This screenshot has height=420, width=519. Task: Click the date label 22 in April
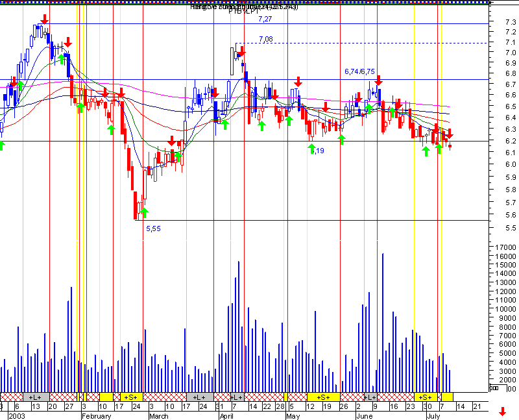pyautogui.click(x=267, y=406)
